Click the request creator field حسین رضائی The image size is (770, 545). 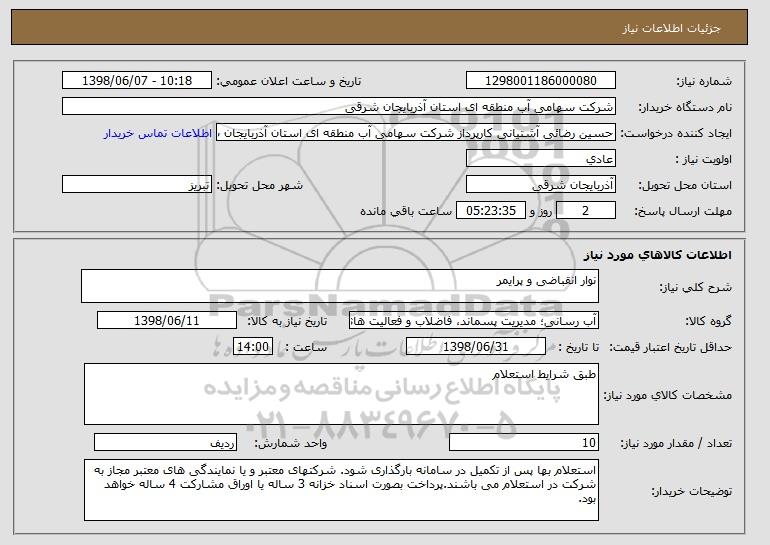(416, 133)
